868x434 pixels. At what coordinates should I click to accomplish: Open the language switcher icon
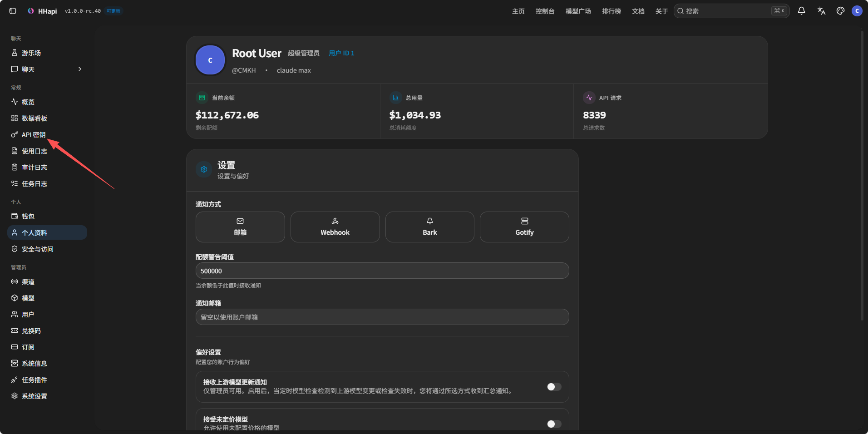click(821, 11)
